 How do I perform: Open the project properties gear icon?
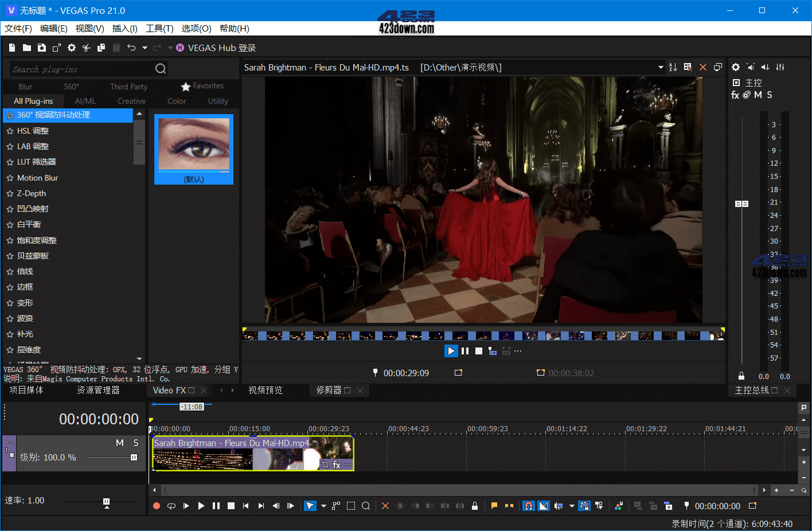[71, 48]
